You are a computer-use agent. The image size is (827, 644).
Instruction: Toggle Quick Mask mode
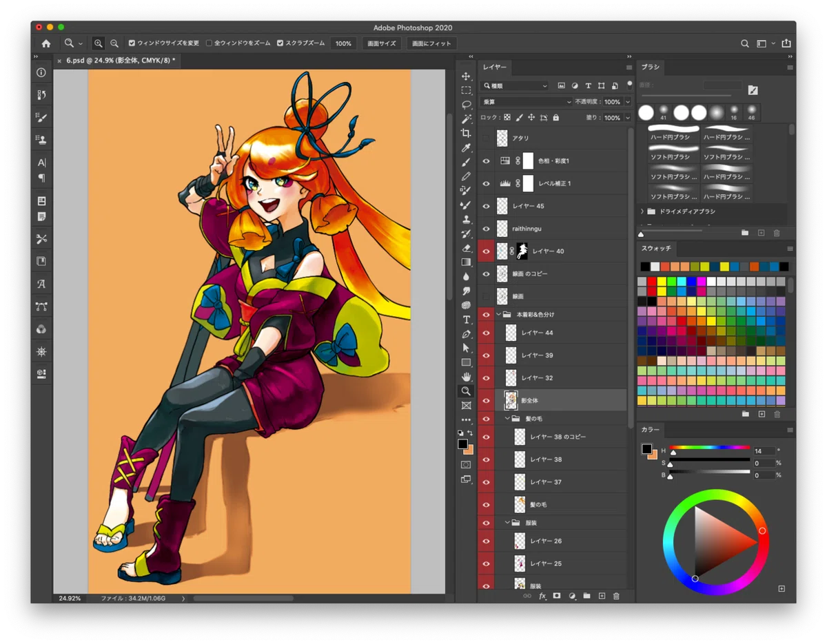[467, 465]
